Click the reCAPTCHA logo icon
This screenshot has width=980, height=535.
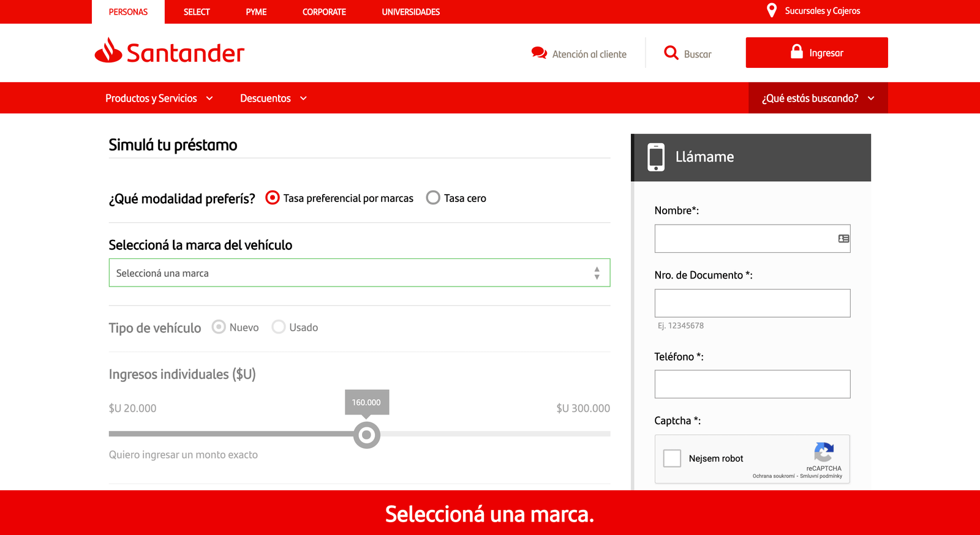pos(824,452)
